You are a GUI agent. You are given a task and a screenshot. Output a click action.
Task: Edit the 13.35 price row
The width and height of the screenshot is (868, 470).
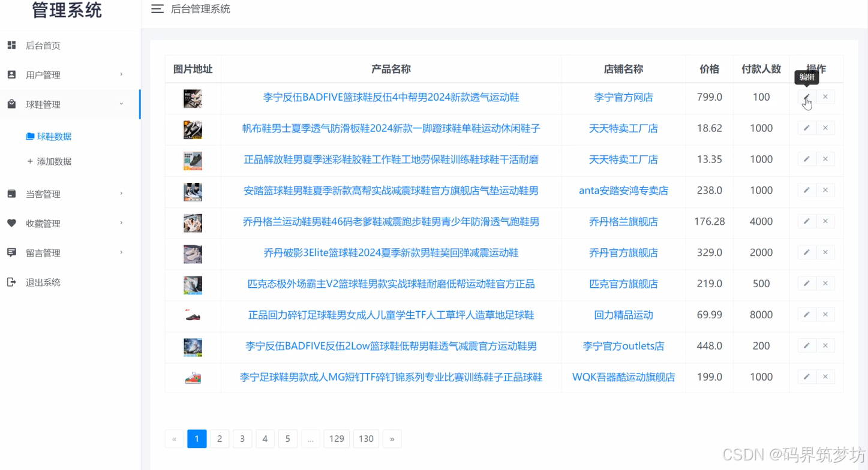pyautogui.click(x=806, y=159)
